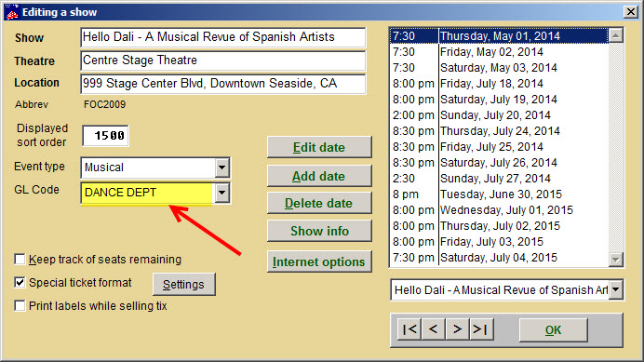Select the Friday, July 25, 2014 date
Viewport: 644px width, 362px height.
499,147
